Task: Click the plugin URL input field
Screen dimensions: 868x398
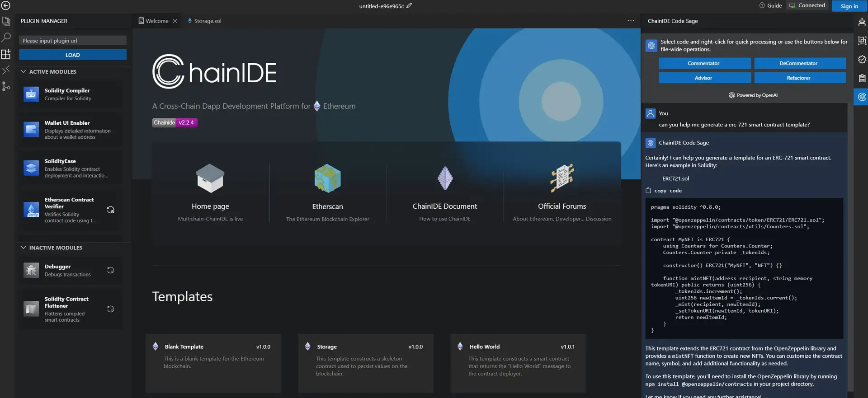Action: pos(73,41)
